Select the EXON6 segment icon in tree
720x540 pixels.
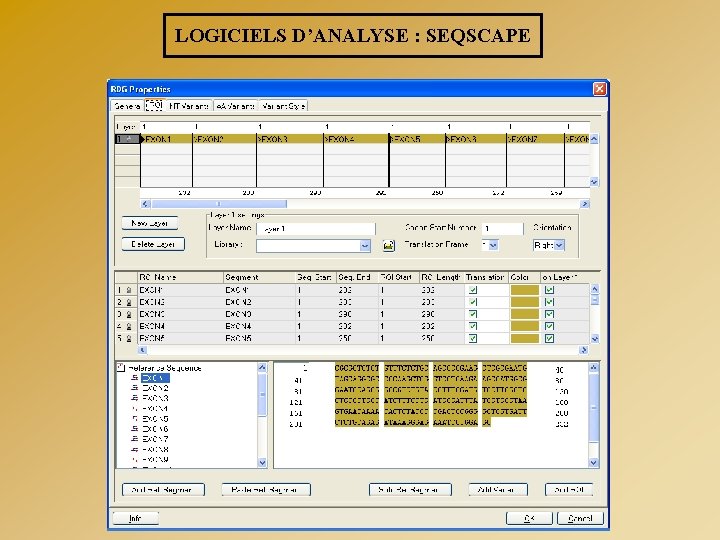click(x=135, y=429)
